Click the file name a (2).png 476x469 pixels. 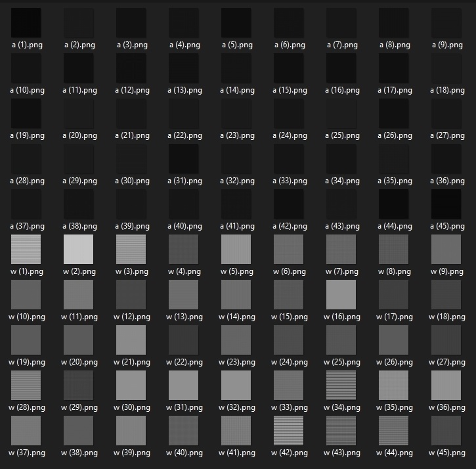click(79, 45)
